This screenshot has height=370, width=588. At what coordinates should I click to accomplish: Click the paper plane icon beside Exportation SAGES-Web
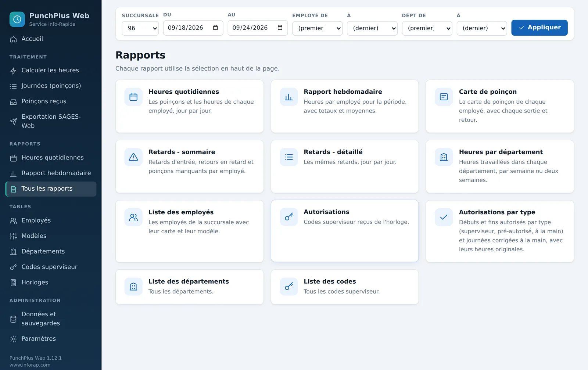click(13, 121)
